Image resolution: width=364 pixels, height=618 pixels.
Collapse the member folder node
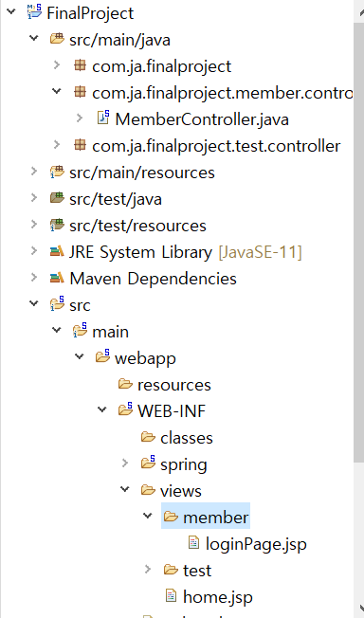(x=148, y=517)
